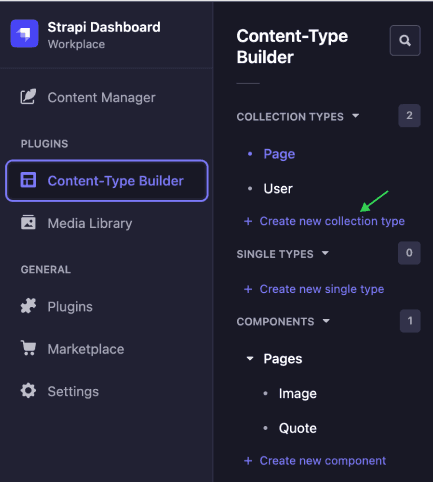433x482 pixels.
Task: Click the Content Manager feather icon
Action: coord(28,97)
